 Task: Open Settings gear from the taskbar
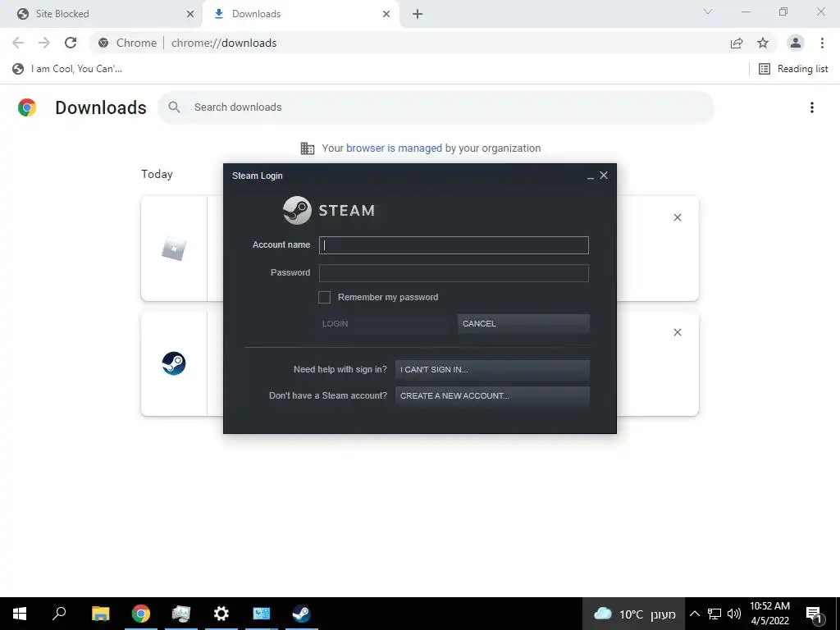(221, 614)
